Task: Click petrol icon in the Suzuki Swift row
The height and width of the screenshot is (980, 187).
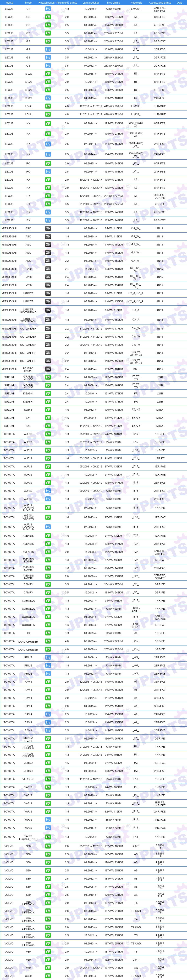Action: point(48,410)
